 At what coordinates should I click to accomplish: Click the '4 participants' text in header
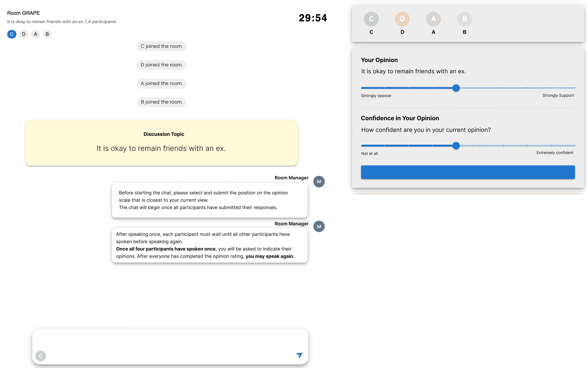[102, 22]
